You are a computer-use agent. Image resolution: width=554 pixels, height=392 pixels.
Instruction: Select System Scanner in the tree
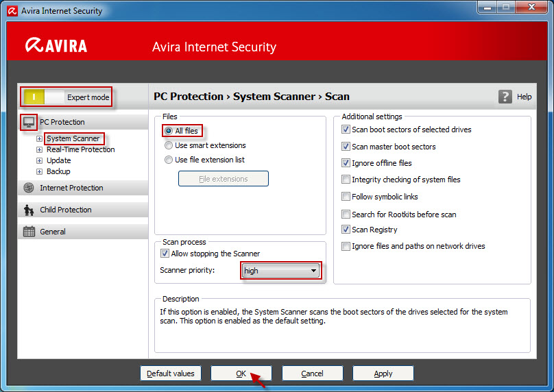coord(73,138)
